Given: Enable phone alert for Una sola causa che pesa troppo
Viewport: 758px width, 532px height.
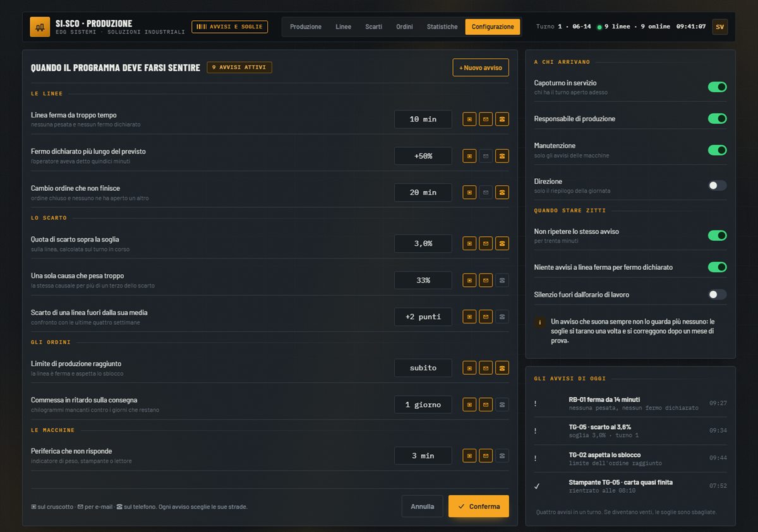Looking at the screenshot, I should (x=502, y=280).
